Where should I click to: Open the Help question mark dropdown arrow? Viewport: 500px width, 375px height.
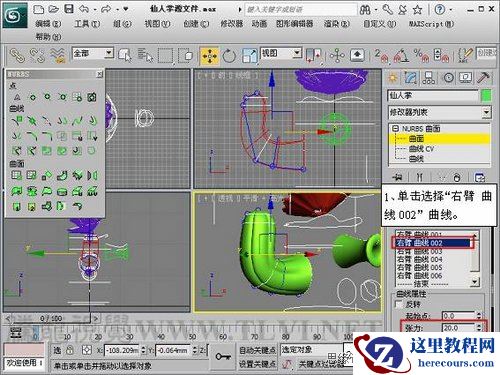tap(451, 9)
